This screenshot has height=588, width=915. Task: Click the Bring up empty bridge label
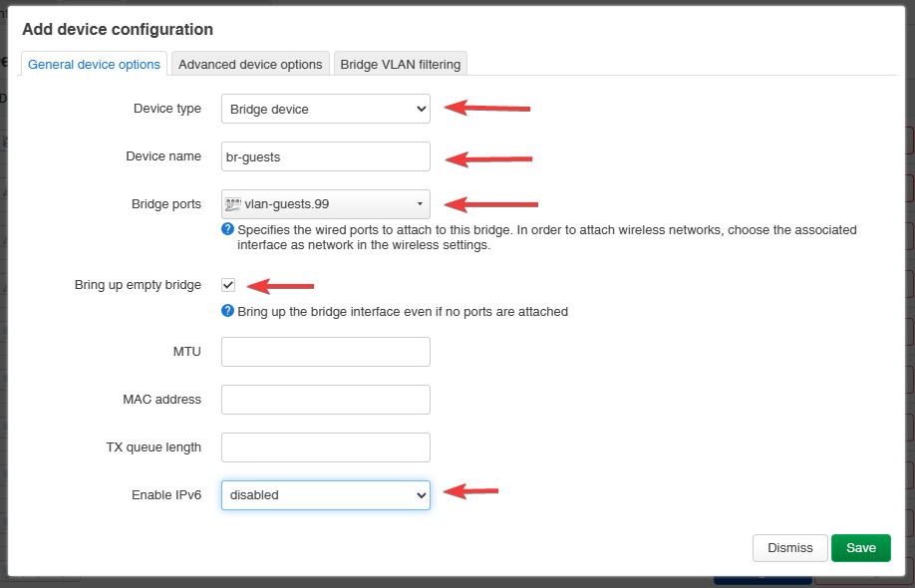(138, 285)
